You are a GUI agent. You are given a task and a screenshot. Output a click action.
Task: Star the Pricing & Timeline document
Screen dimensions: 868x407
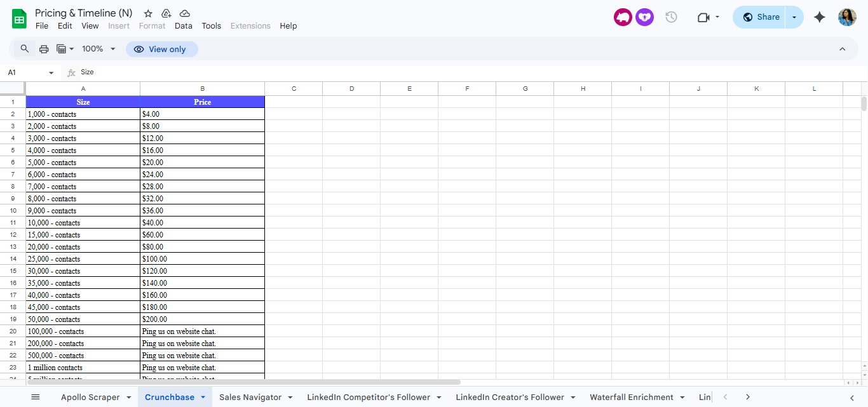point(148,13)
